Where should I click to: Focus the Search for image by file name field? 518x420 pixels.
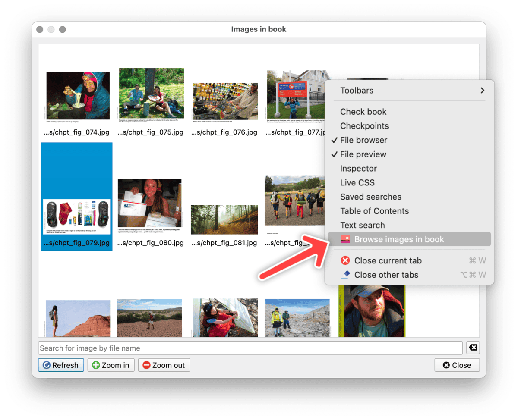[250, 348]
